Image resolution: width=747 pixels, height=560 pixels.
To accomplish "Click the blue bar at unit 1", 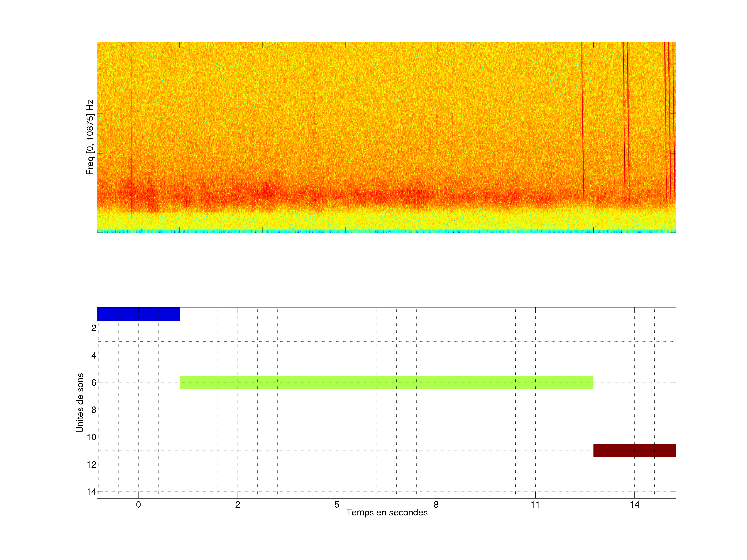I will [x=138, y=314].
